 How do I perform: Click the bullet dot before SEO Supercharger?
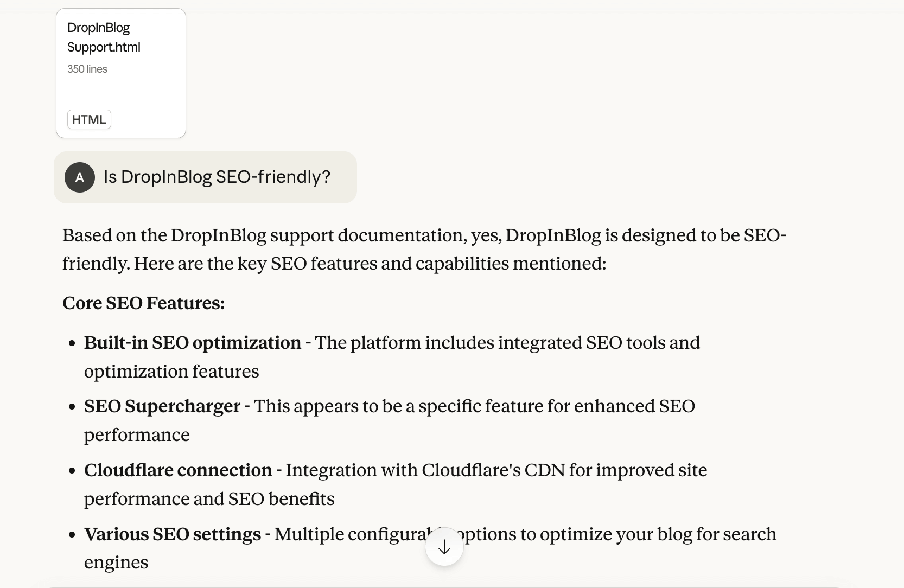click(72, 407)
